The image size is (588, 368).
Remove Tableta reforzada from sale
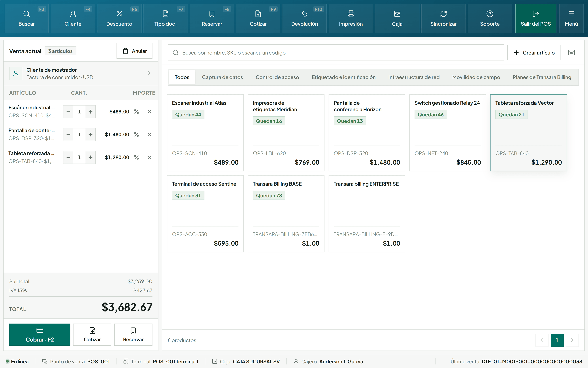click(x=149, y=157)
